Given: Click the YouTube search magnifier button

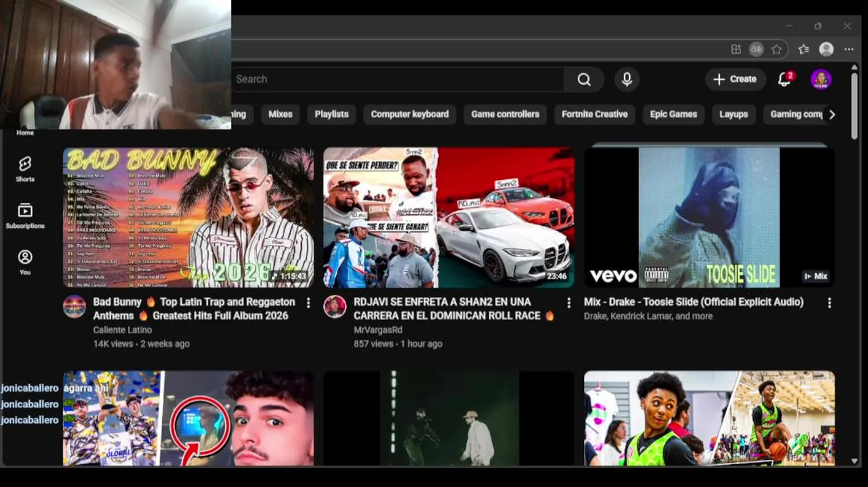Looking at the screenshot, I should pos(584,79).
